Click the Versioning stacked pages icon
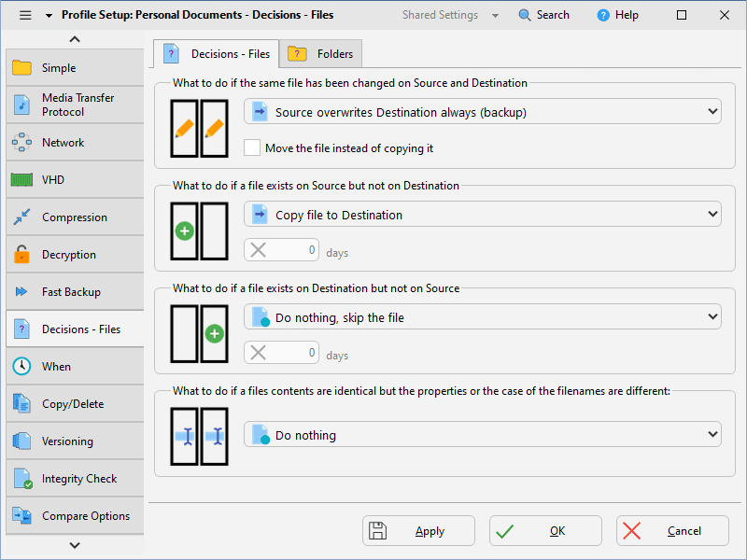 click(21, 441)
